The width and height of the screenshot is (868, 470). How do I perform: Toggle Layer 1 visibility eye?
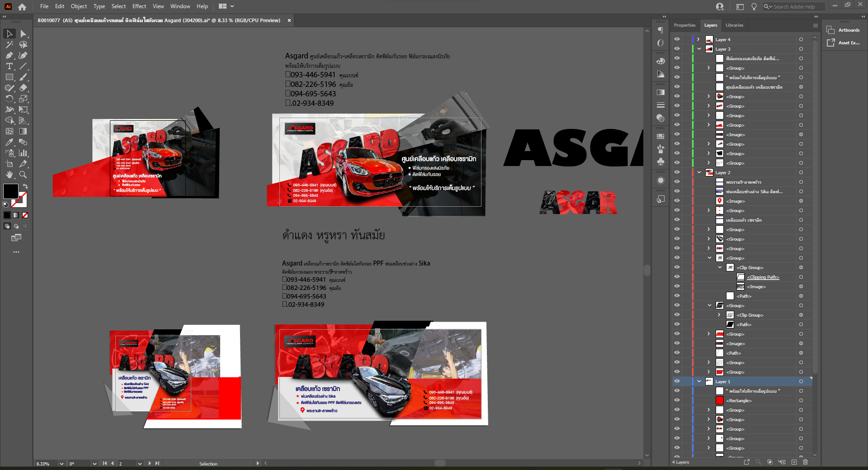(677, 381)
